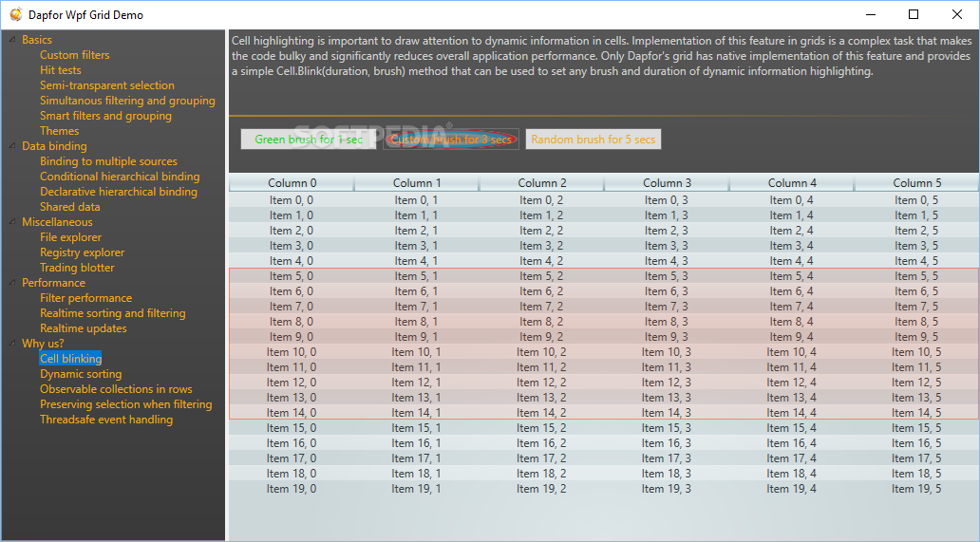
Task: Select cell Item 0, 0
Action: [x=292, y=200]
